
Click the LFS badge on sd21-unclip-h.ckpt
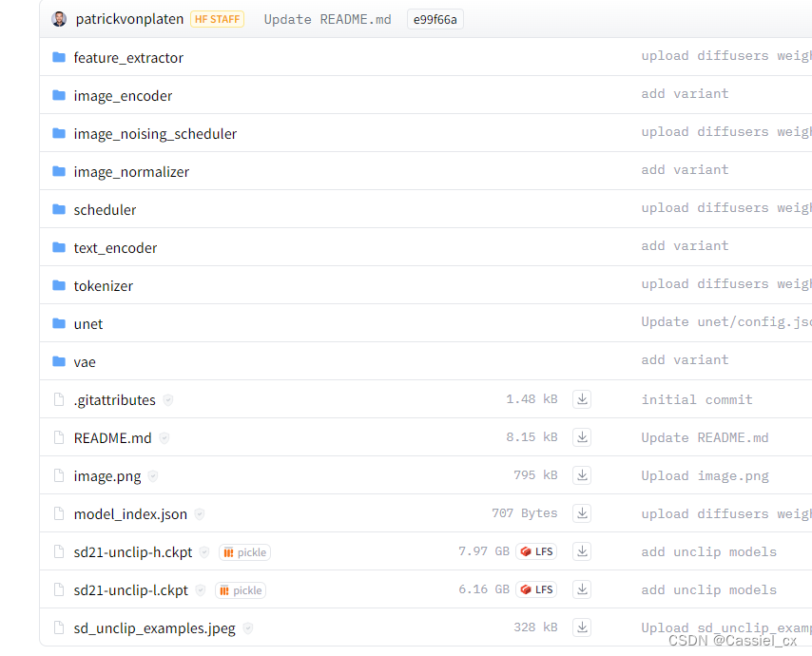coord(535,551)
